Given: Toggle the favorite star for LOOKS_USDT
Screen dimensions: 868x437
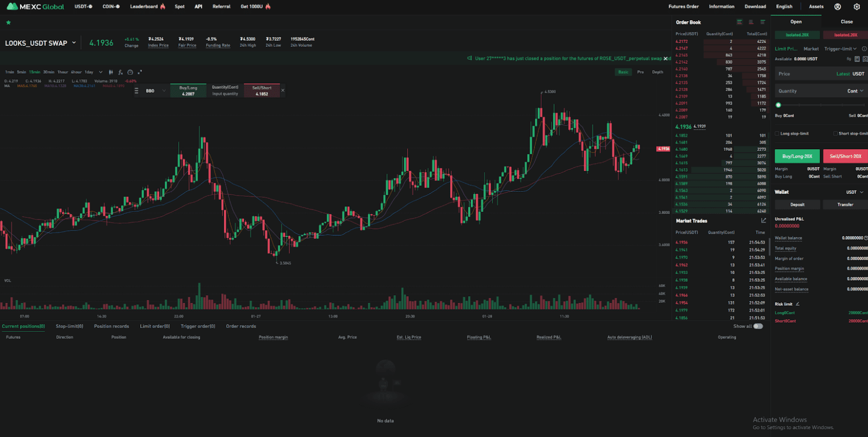Looking at the screenshot, I should (8, 22).
